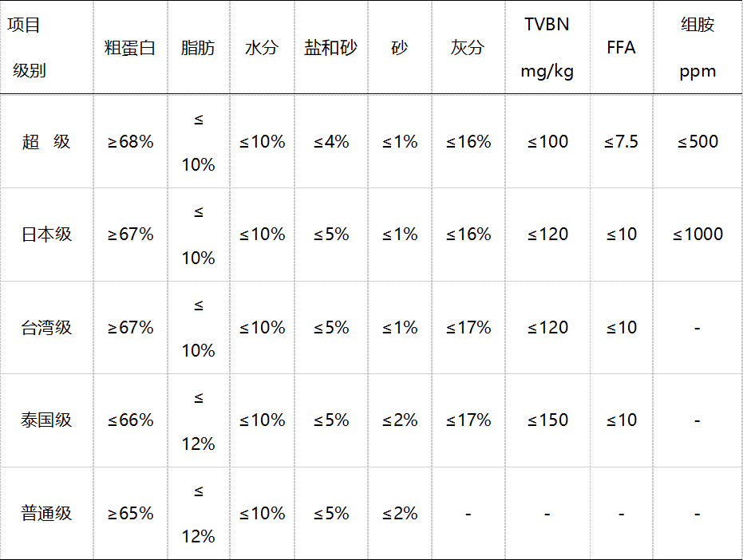Select the TVBN mg/kg header cell

tap(547, 48)
